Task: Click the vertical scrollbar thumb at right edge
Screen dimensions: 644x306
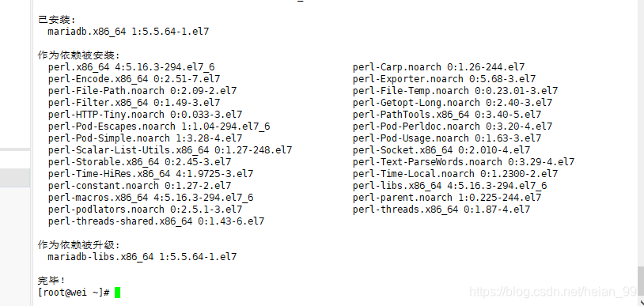Action: coord(641,281)
